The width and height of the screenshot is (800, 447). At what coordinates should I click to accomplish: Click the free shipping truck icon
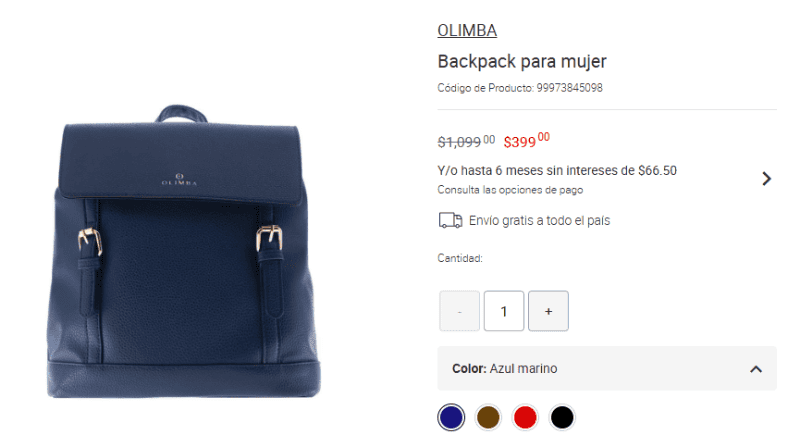(450, 220)
